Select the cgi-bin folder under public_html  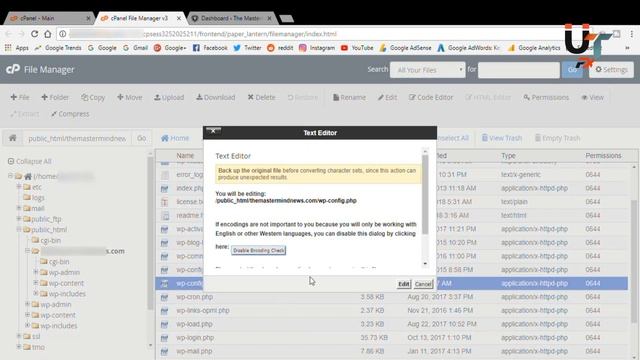(x=51, y=240)
